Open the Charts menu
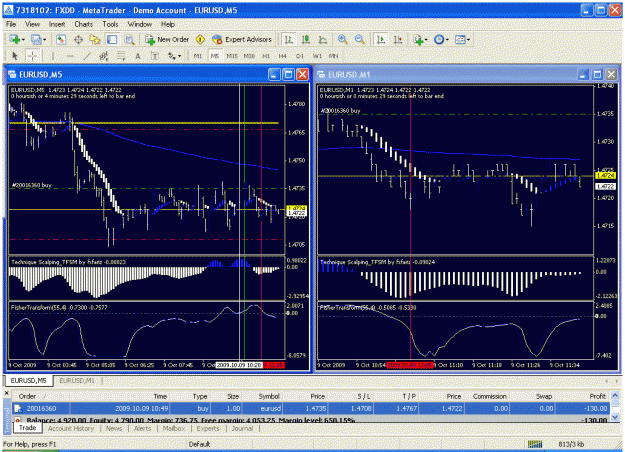Image resolution: width=625 pixels, height=452 pixels. pyautogui.click(x=83, y=24)
